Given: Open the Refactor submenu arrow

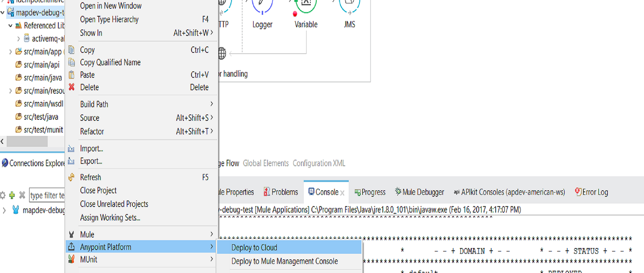Looking at the screenshot, I should (x=212, y=131).
